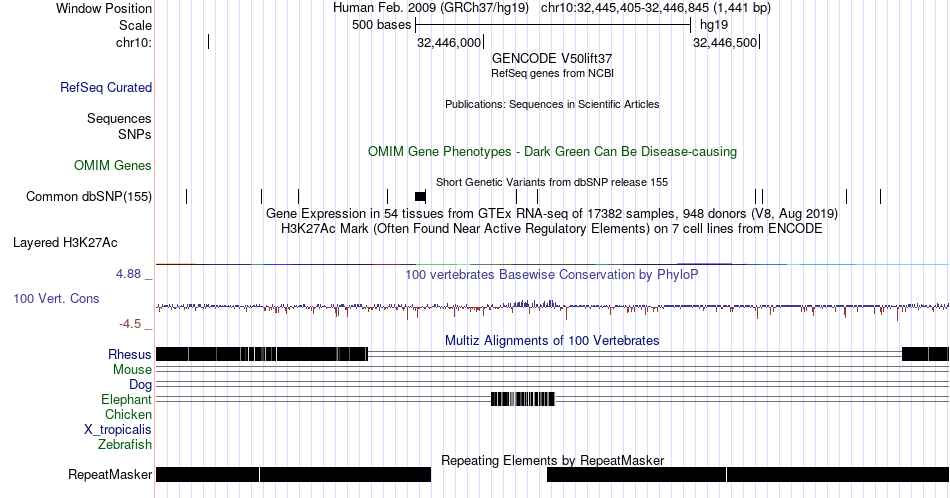Click Publications: Sequences in Scientific Articles title
950x498 pixels.
[552, 104]
